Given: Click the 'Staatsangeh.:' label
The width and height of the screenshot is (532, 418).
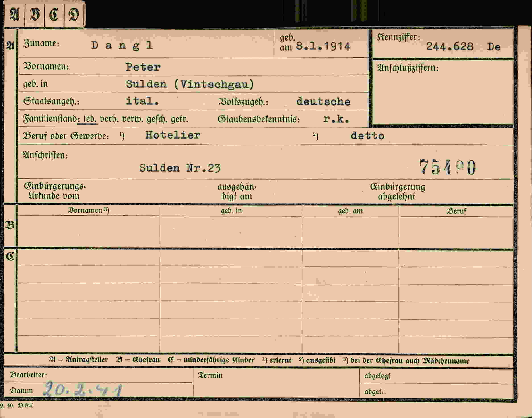Looking at the screenshot, I should (x=51, y=101).
